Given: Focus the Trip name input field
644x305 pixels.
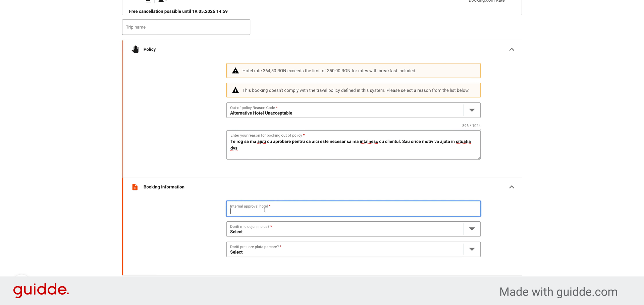Looking at the screenshot, I should [x=186, y=27].
